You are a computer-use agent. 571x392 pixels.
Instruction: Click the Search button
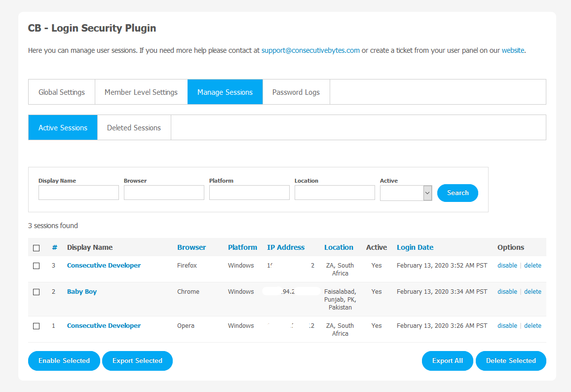tap(457, 193)
